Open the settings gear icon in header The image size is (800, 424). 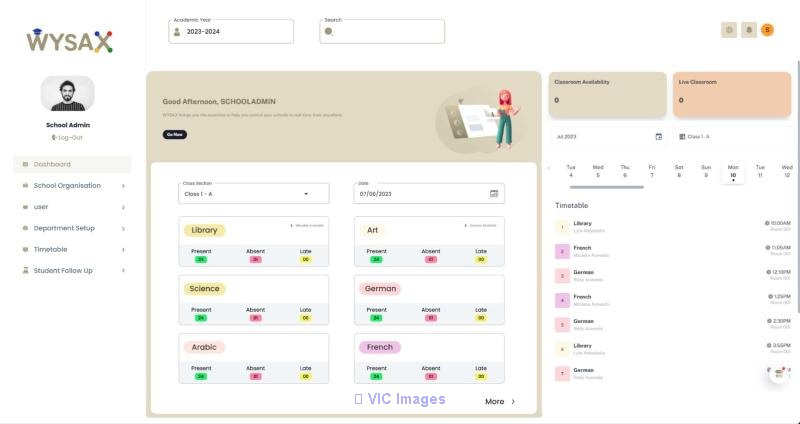[729, 30]
